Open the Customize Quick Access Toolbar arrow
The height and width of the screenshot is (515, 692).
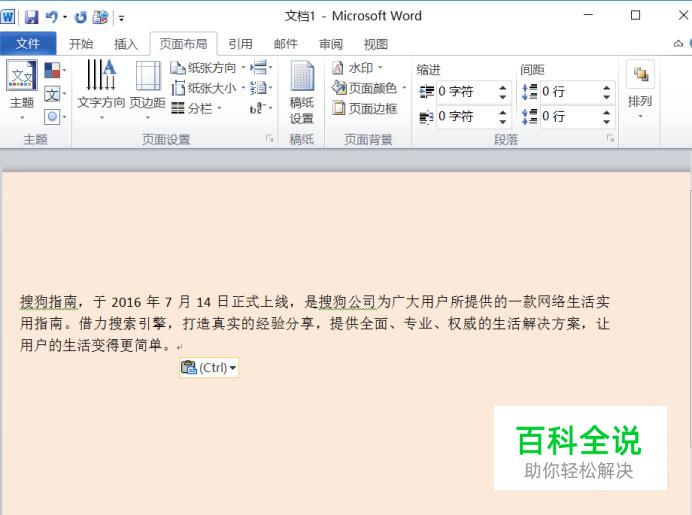(x=121, y=18)
